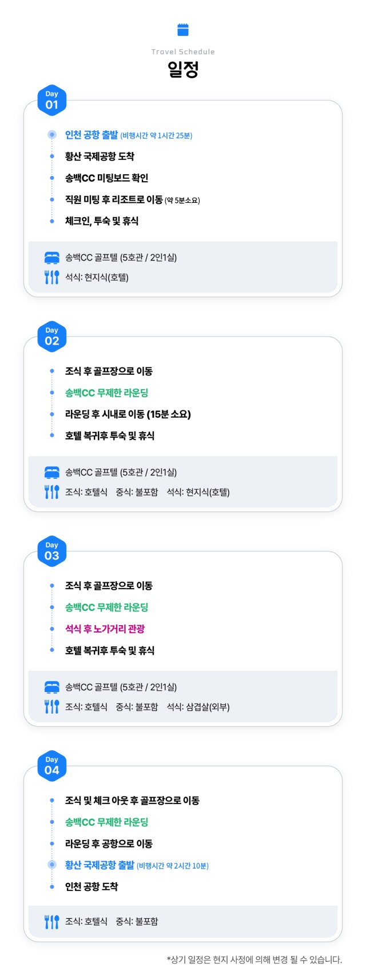Click the bed icon in Day 02
This screenshot has height=980, width=366.
pyautogui.click(x=52, y=473)
